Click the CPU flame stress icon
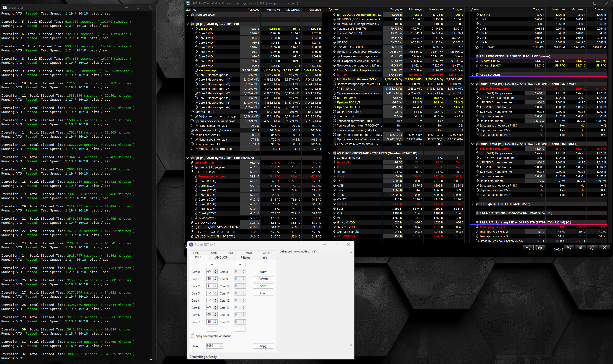The height and width of the screenshot is (364, 613). (540, 248)
